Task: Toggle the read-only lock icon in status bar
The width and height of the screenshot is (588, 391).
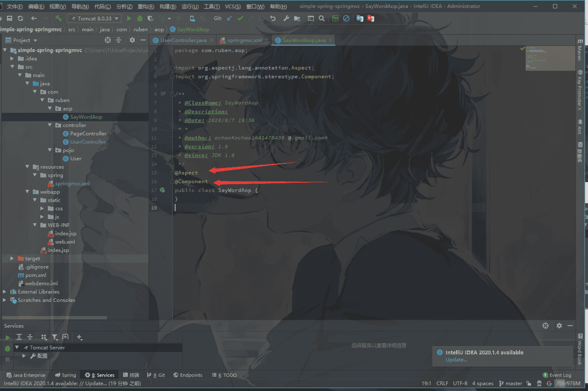Action: click(528, 384)
